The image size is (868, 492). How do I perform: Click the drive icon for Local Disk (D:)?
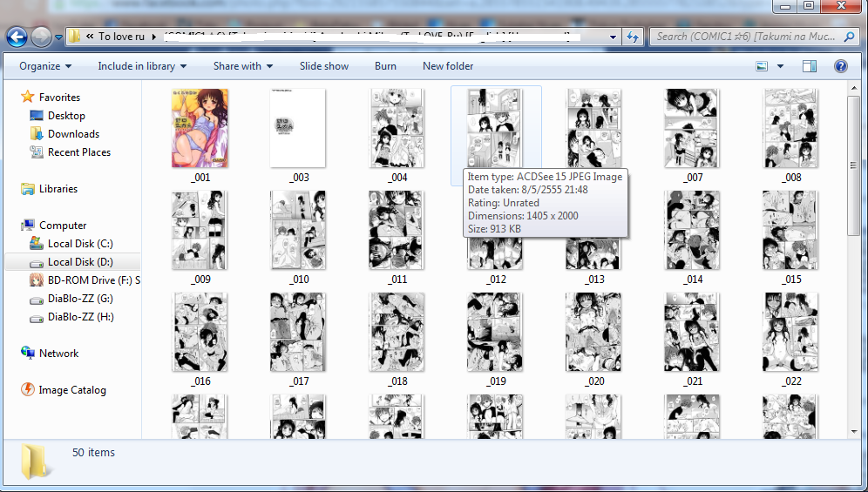coord(37,262)
